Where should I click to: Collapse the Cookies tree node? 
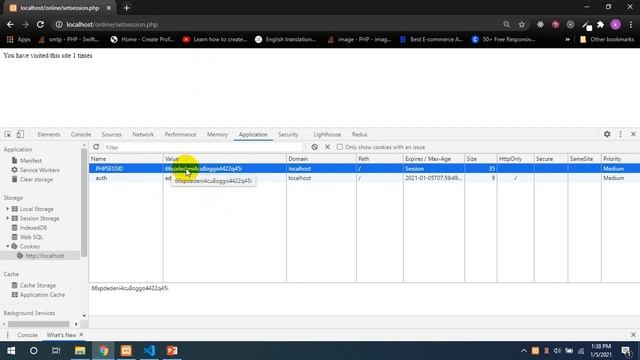[x=7, y=247]
